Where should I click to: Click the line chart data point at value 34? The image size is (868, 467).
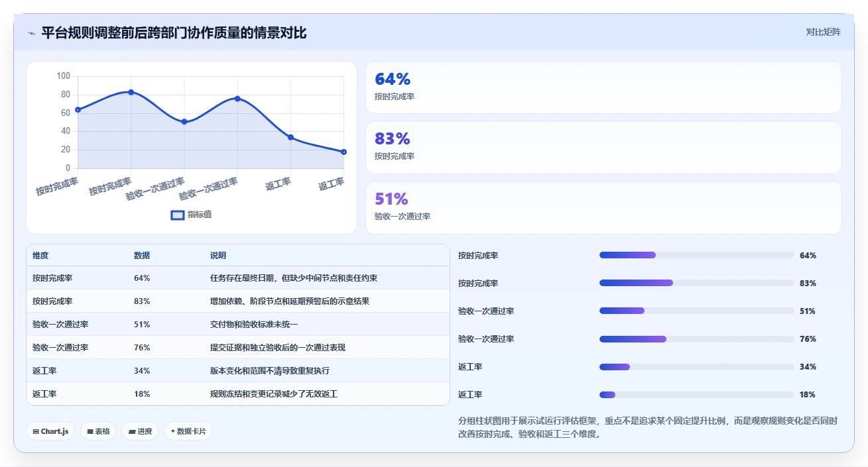point(290,137)
